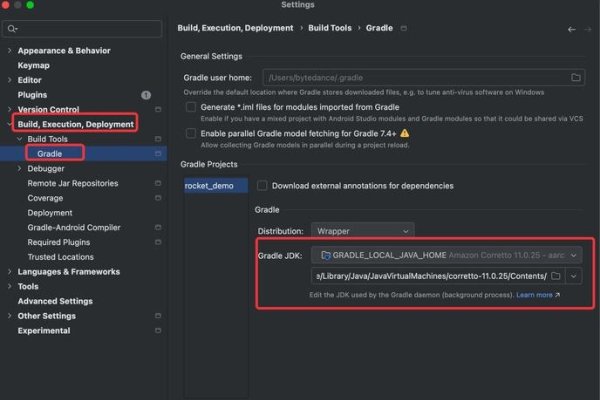Click project-level icon beside Gradle-Android Compiler
Screen dimensions: 600x400
[x=158, y=227]
